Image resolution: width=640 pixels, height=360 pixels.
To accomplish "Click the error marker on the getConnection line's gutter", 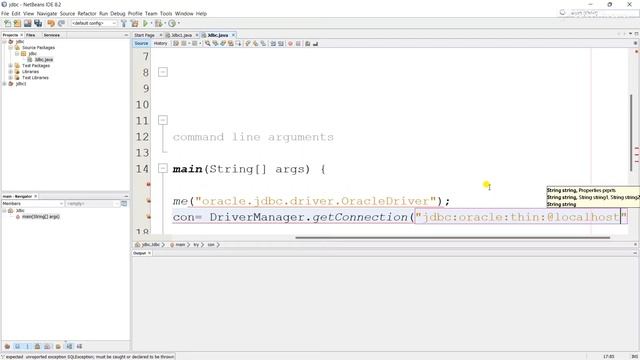I will pos(149,216).
